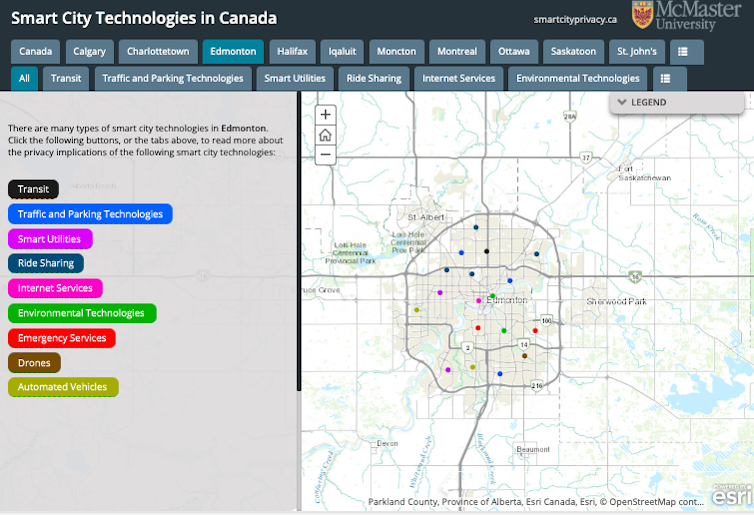Select the Montreal city tab

pyautogui.click(x=457, y=52)
